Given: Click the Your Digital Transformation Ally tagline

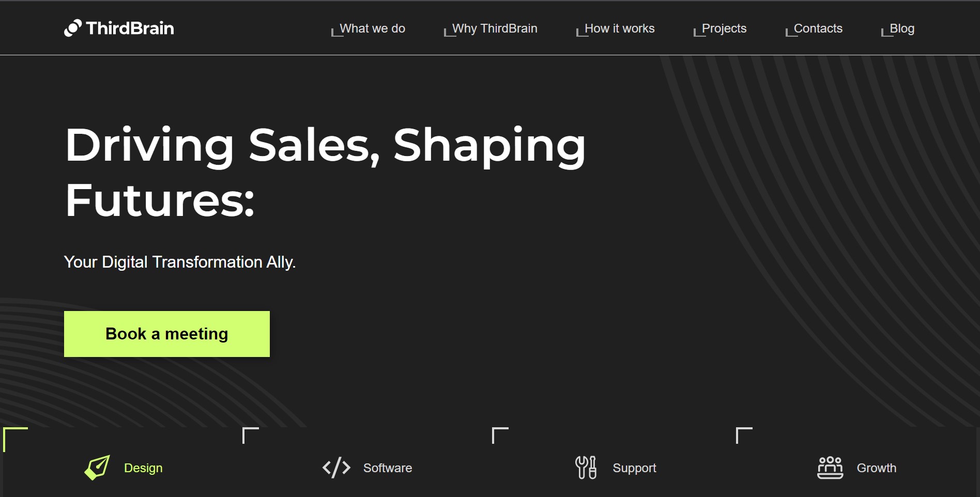Looking at the screenshot, I should 180,262.
